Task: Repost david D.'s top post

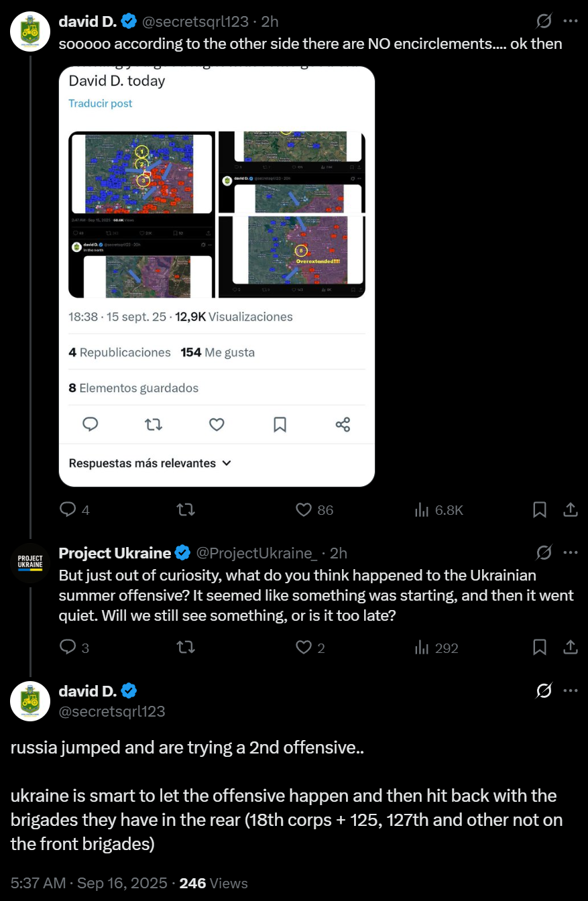Action: 185,510
